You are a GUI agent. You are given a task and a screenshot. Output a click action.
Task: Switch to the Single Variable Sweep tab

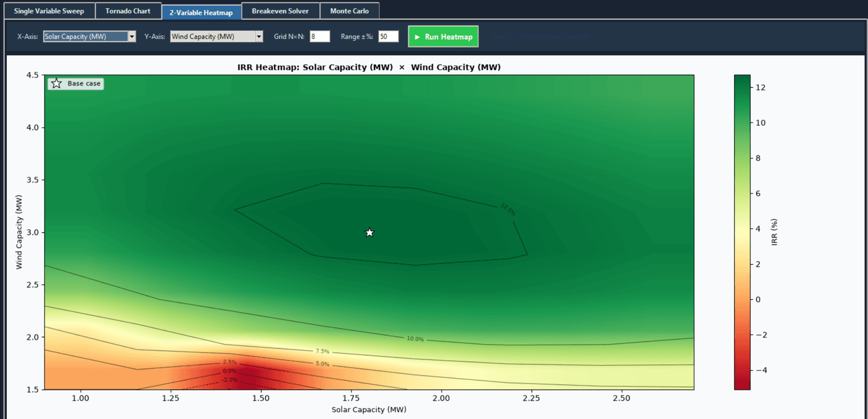click(x=48, y=11)
